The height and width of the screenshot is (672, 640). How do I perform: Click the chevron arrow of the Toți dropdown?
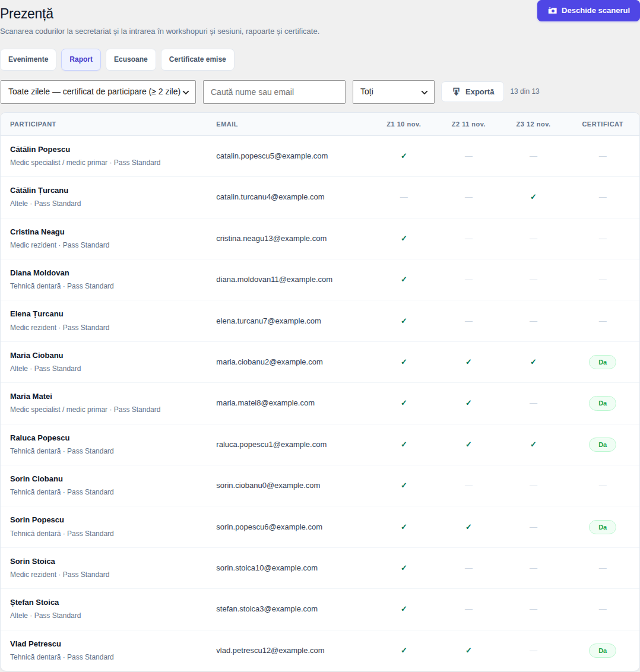(x=424, y=92)
